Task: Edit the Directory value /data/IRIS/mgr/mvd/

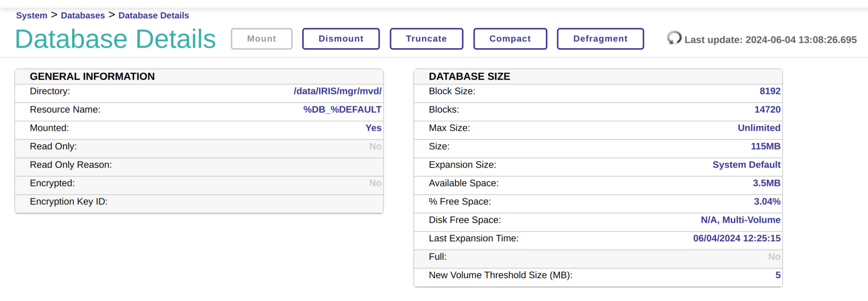Action: [x=337, y=91]
